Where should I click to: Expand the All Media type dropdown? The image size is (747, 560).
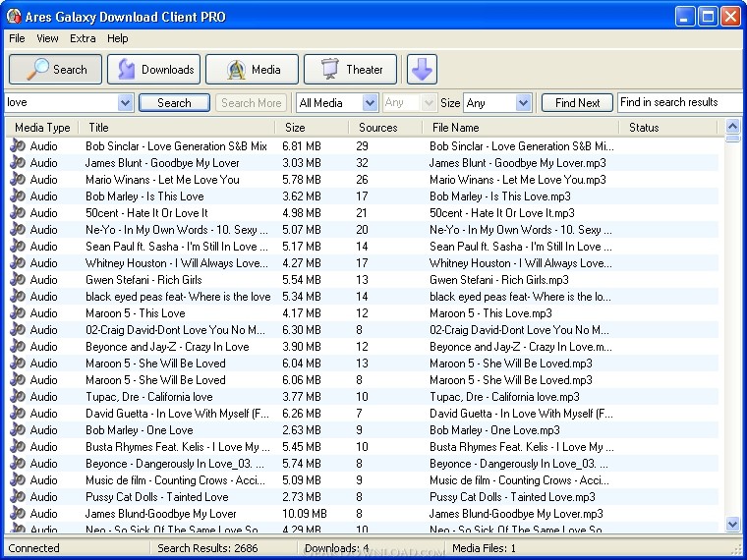click(371, 102)
